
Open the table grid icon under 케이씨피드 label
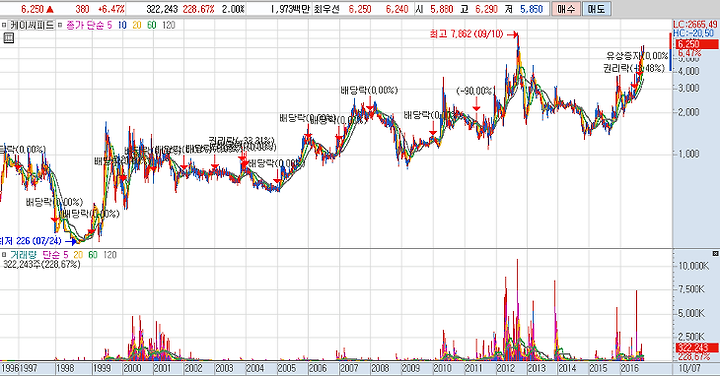click(x=8, y=38)
